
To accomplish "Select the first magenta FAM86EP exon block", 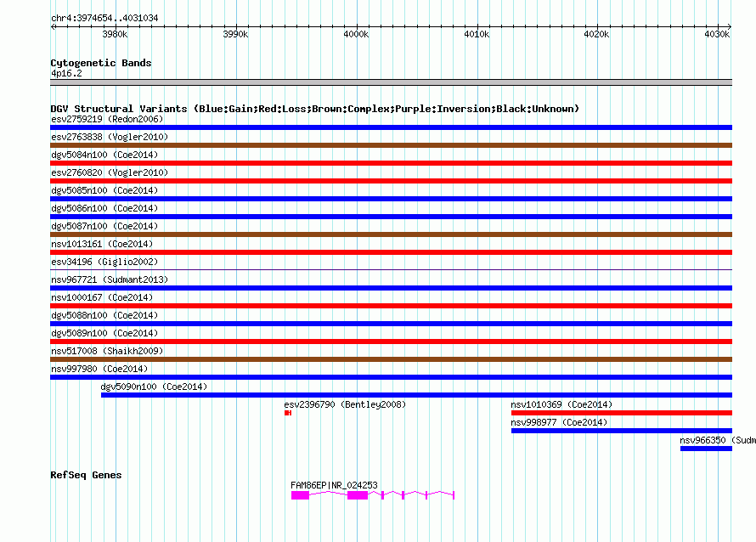I will click(x=300, y=495).
